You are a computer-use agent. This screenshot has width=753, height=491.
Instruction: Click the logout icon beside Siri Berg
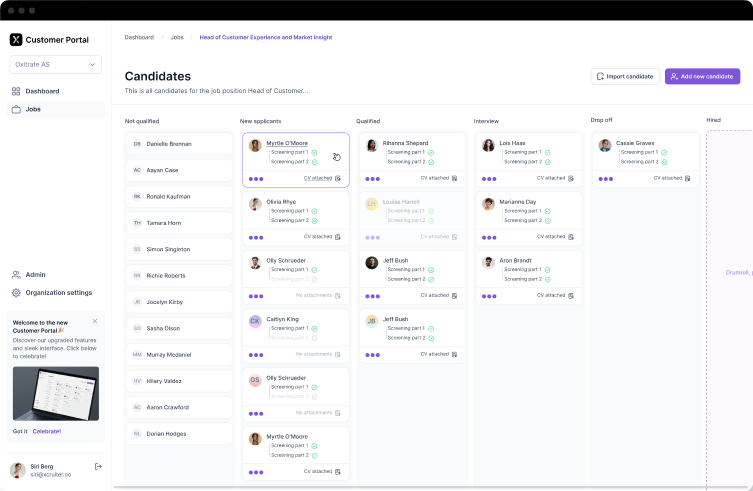(x=98, y=466)
